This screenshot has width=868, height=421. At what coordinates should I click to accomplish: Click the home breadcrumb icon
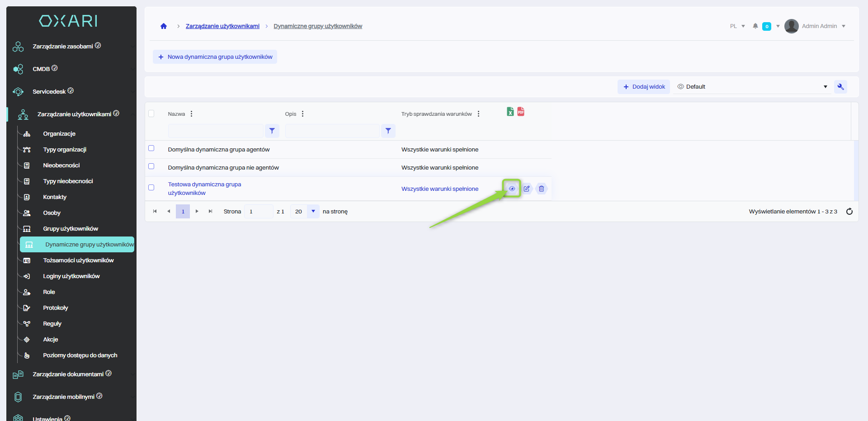tap(164, 26)
